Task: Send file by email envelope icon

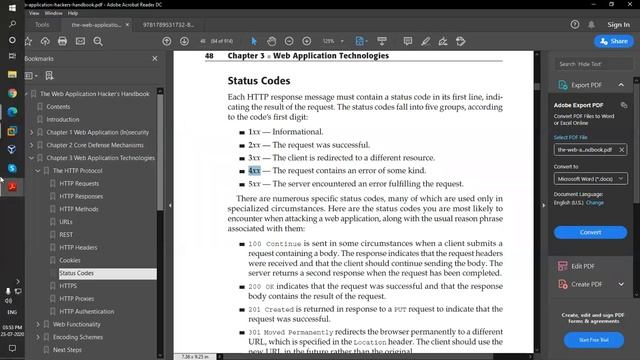Action: click(x=80, y=41)
